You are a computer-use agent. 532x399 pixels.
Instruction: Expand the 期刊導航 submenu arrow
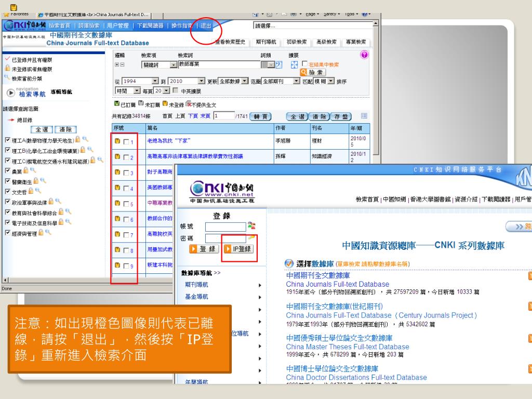pyautogui.click(x=260, y=285)
